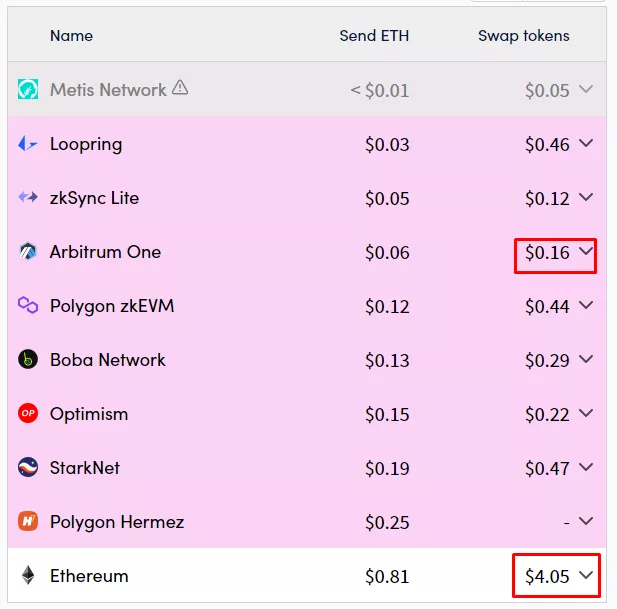This screenshot has height=609, width=617.
Task: Sort by the Swap tokens column header
Action: 524,36
